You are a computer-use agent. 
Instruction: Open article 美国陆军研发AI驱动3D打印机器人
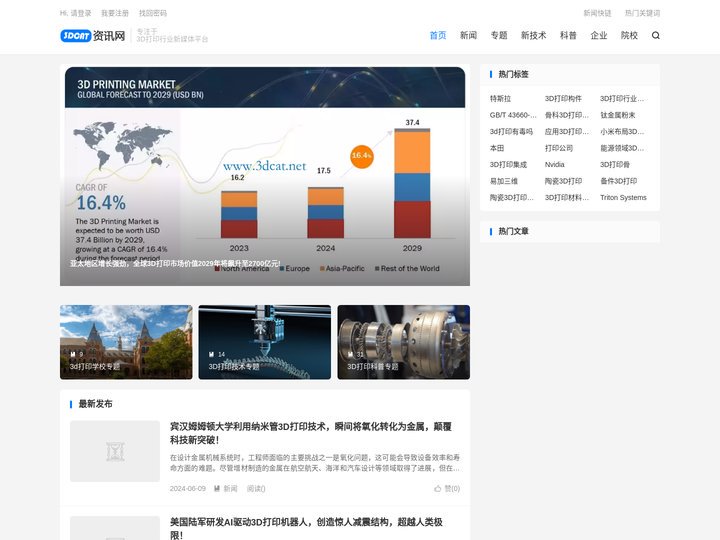pyautogui.click(x=306, y=528)
